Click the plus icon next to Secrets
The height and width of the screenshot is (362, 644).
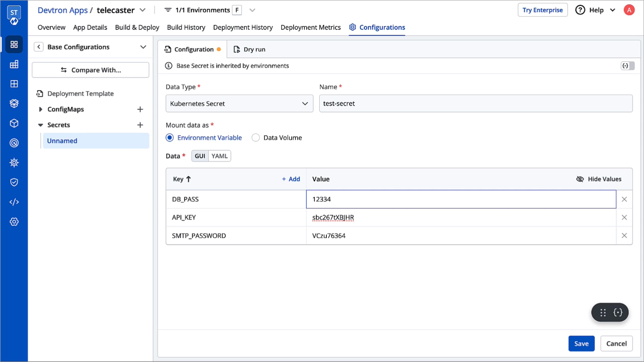tap(140, 125)
